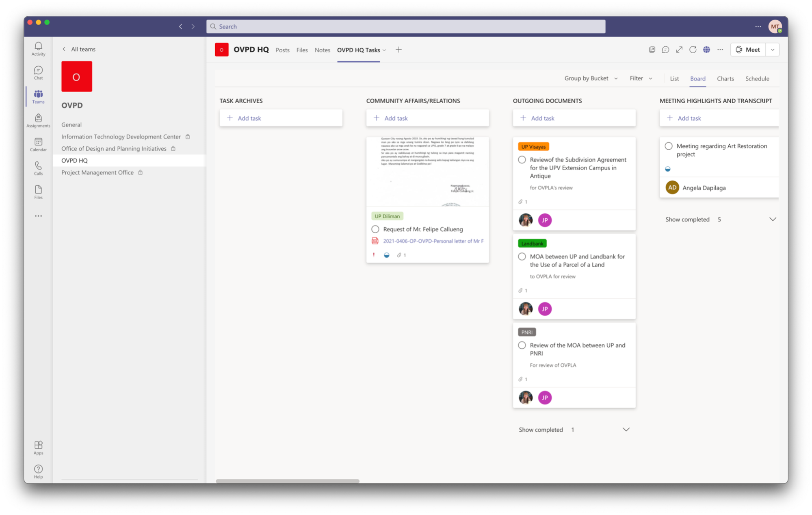The image size is (812, 515).
Task: Click the orange UP Visayas label
Action: (533, 147)
